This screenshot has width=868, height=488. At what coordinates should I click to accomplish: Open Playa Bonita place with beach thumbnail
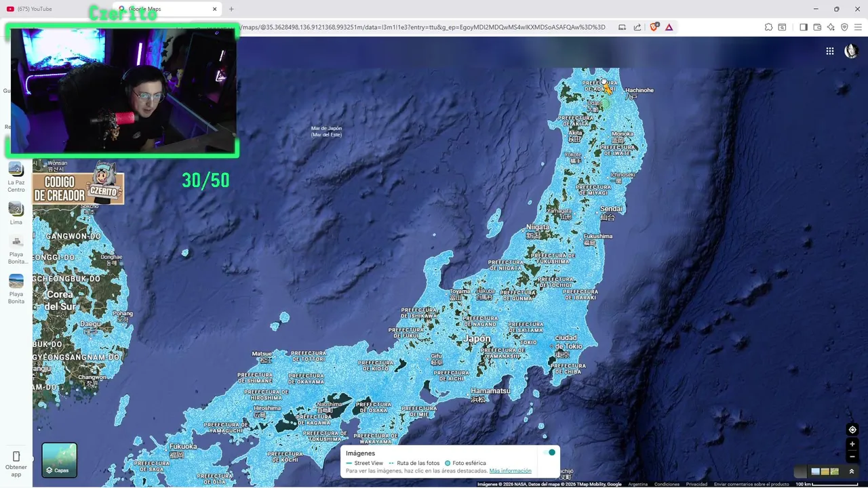16,289
